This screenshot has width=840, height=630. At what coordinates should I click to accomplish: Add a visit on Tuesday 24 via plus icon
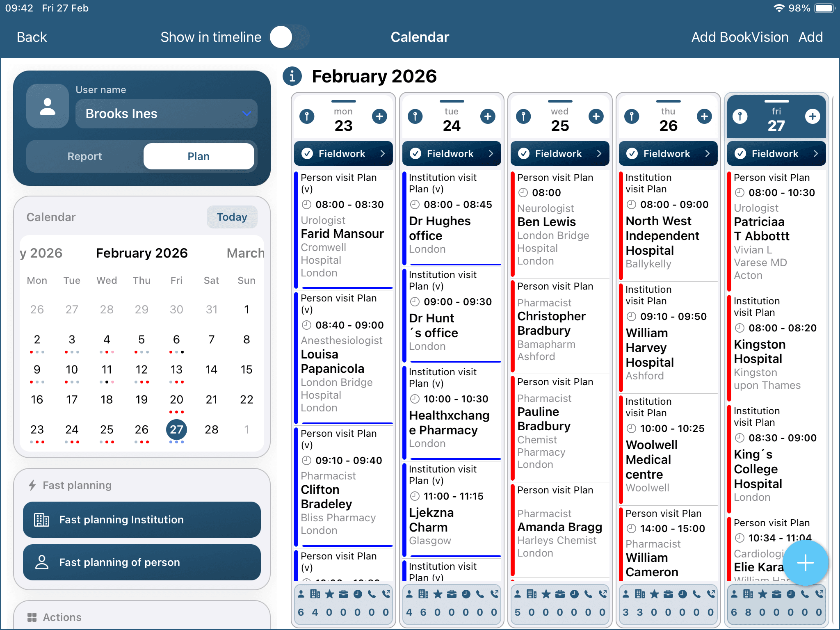click(488, 116)
